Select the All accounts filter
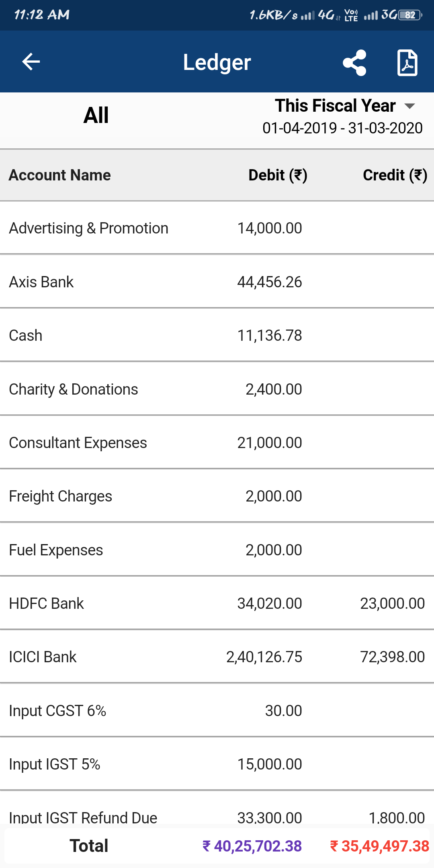 (96, 115)
